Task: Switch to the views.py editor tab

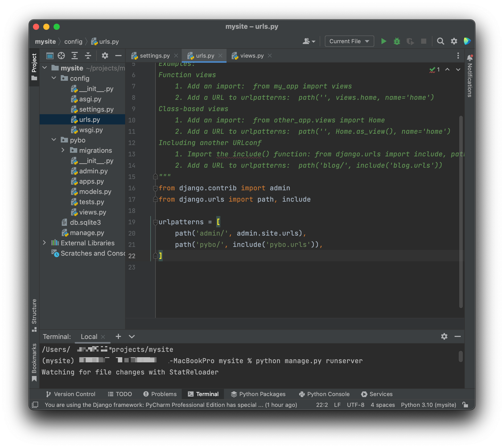Action: (x=251, y=56)
